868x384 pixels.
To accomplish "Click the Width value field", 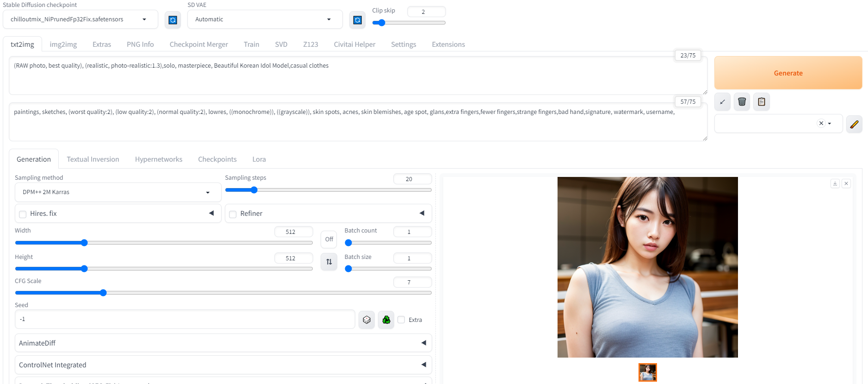I will [x=293, y=232].
